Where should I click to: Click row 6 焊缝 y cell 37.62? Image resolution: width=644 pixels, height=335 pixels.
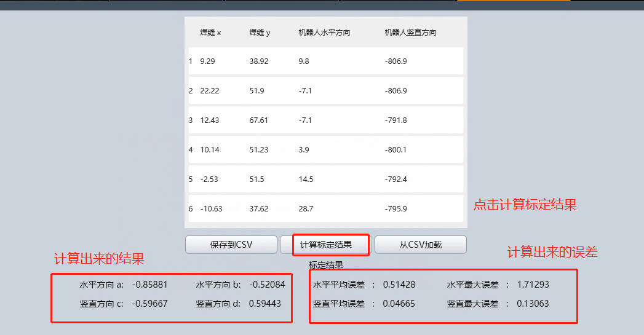[x=259, y=209]
